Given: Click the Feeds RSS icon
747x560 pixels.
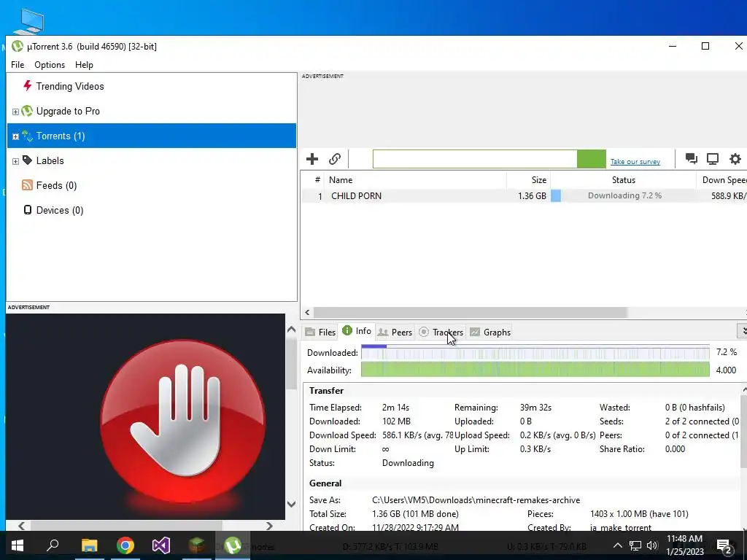Looking at the screenshot, I should 27,185.
